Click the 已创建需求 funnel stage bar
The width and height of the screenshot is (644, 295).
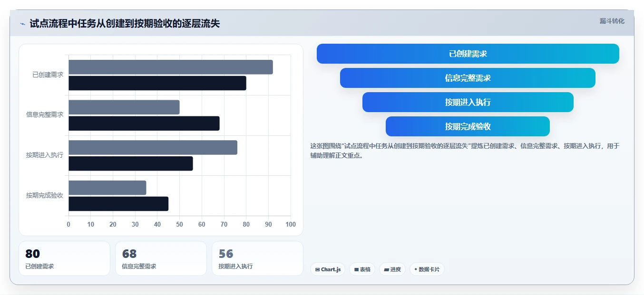[x=468, y=54]
